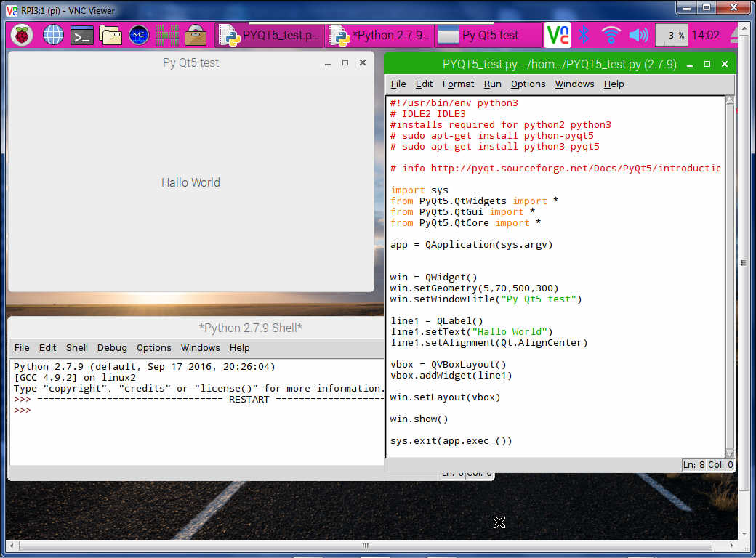Image resolution: width=756 pixels, height=558 pixels.
Task: Switch to the PYQT5_test.py taskbar window
Action: [x=270, y=35]
